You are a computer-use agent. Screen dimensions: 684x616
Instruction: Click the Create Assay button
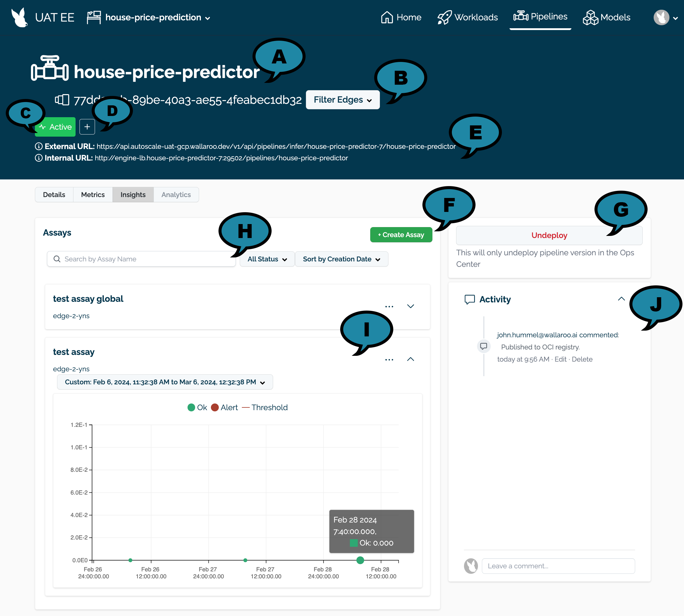tap(401, 235)
